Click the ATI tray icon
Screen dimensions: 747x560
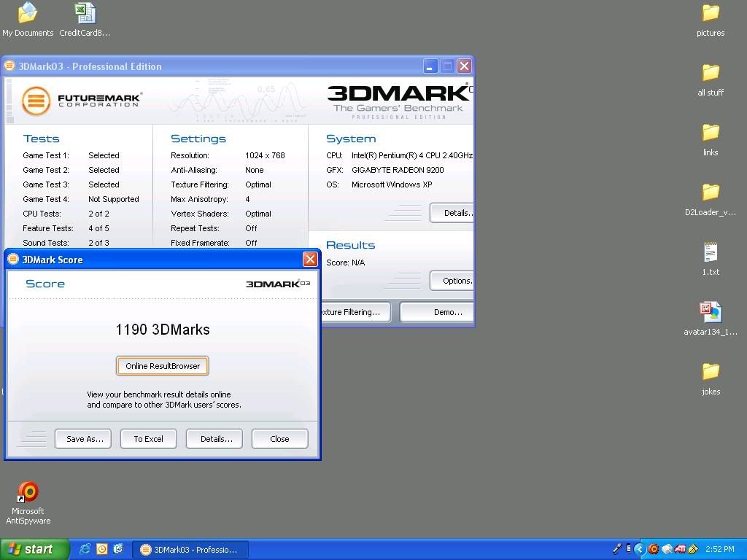(680, 549)
